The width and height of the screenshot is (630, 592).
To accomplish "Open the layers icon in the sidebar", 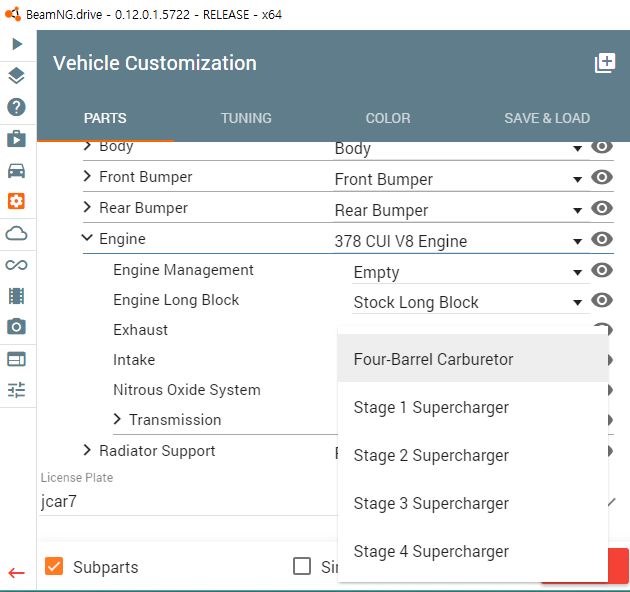I will [16, 76].
